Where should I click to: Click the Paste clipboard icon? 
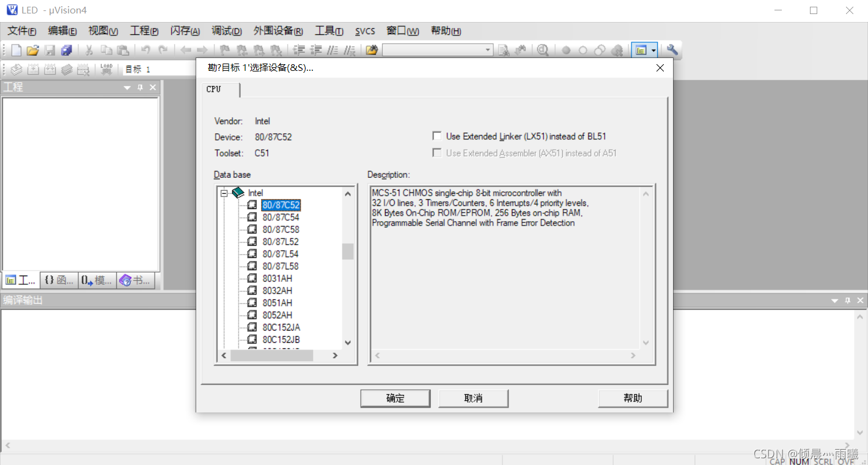123,51
